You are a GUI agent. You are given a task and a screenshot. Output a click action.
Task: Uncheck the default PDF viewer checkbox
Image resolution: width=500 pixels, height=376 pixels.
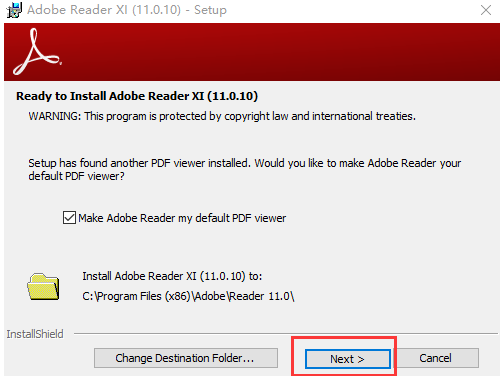69,218
